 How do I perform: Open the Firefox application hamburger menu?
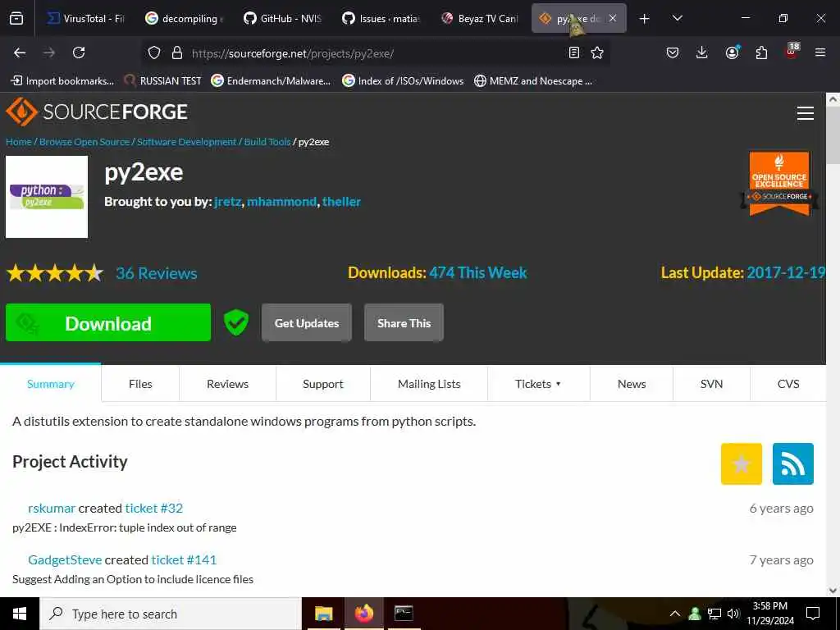(819, 52)
